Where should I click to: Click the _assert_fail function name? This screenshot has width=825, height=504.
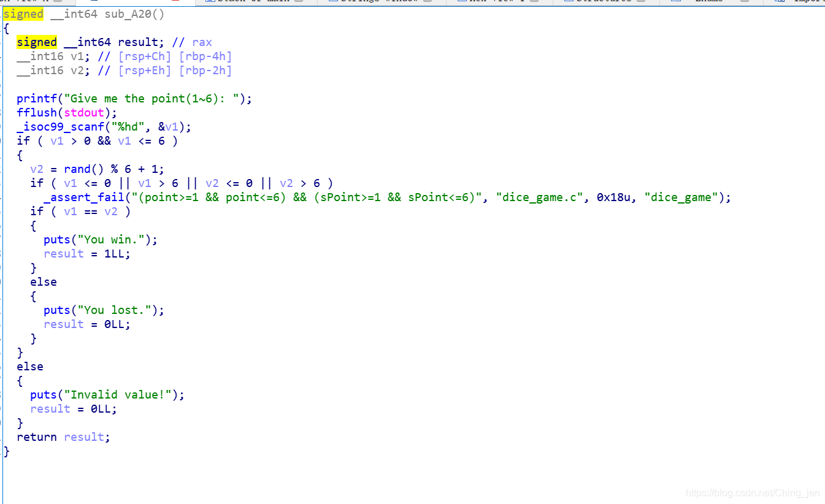point(84,197)
